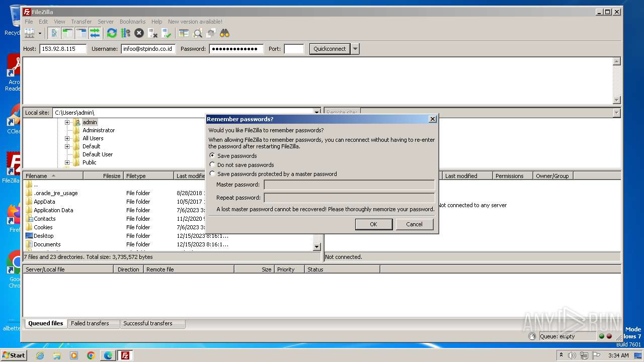
Task: Open Remote site path dropdown
Action: (x=617, y=113)
